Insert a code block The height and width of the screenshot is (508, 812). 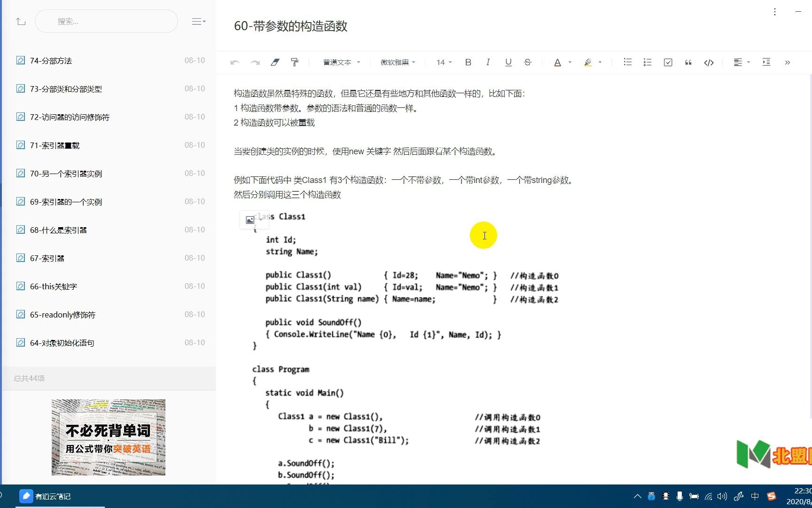click(709, 62)
